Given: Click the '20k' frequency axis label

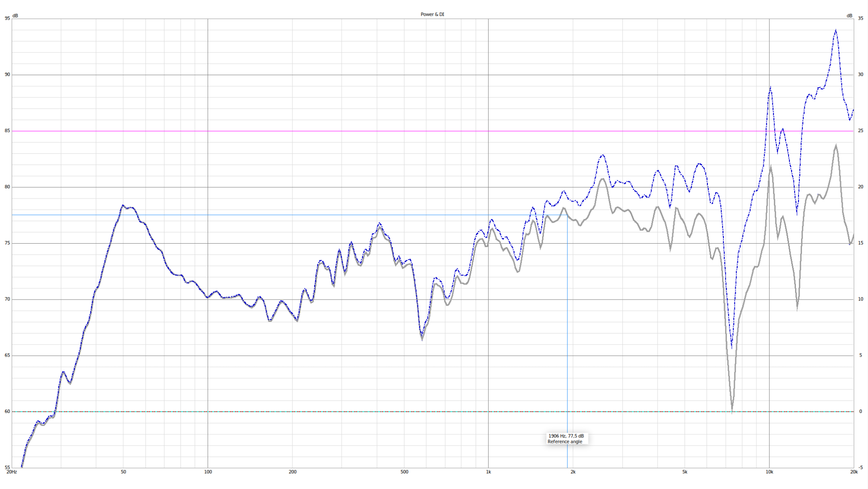Looking at the screenshot, I should click(854, 472).
